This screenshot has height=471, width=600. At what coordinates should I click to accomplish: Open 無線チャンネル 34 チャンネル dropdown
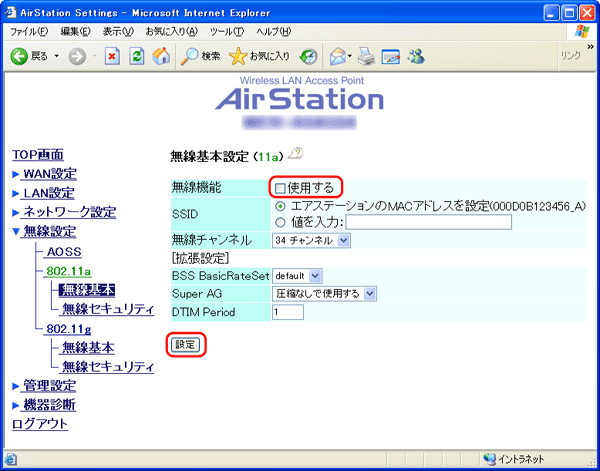coord(311,241)
